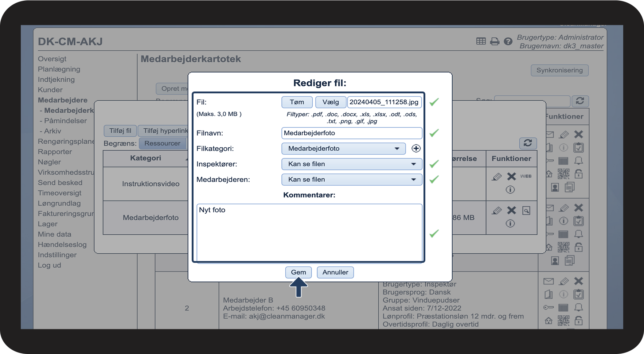Show QR code for Medarbejder B
This screenshot has height=354, width=644.
(563, 320)
